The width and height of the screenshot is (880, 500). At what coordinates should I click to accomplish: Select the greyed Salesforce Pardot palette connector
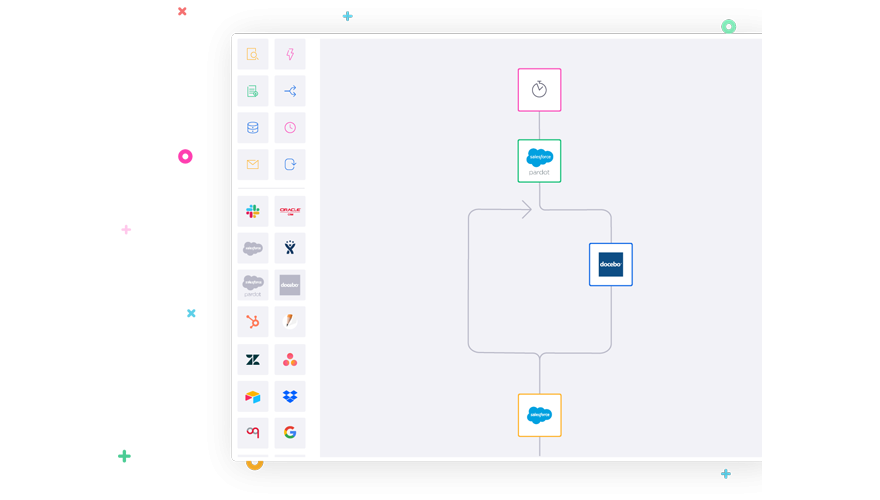coord(253,285)
